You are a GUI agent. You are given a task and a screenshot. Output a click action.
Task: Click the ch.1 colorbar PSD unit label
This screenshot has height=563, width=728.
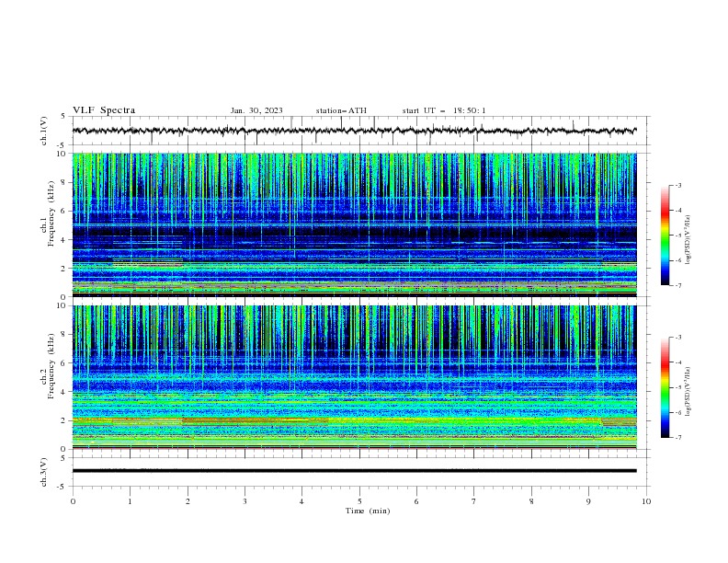[x=688, y=239]
